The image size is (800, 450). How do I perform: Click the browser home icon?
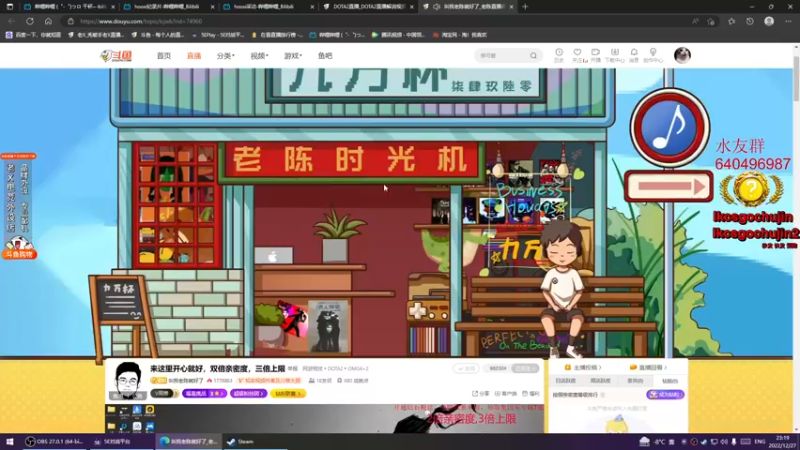coord(48,21)
